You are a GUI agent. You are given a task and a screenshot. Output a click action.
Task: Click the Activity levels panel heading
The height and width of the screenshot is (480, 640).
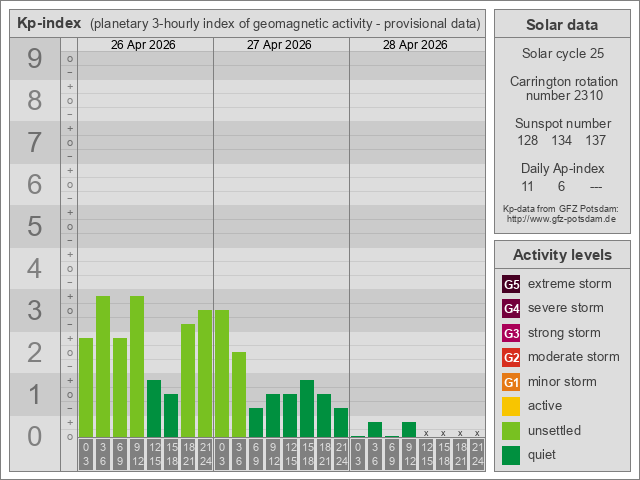click(x=562, y=255)
